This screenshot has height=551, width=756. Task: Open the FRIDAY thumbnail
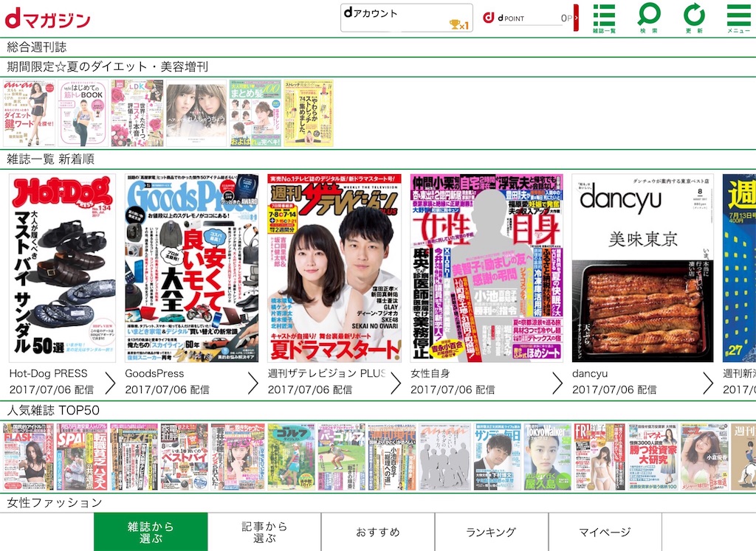click(x=599, y=457)
